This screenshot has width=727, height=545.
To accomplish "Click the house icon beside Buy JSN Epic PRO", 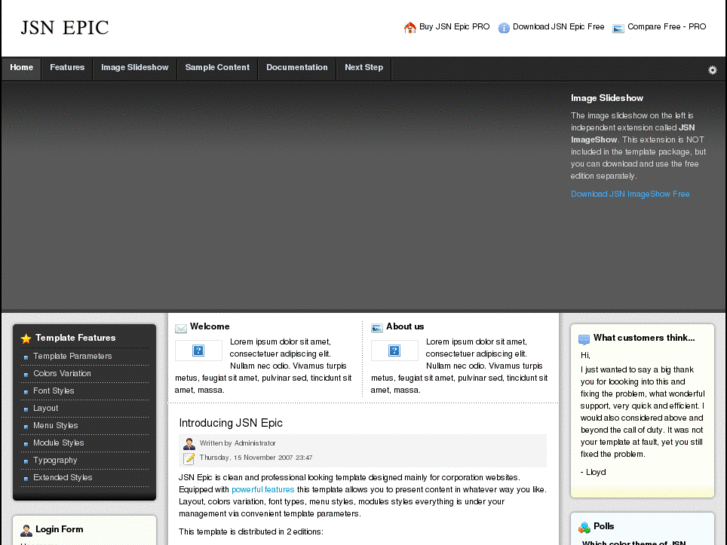I will [x=410, y=28].
